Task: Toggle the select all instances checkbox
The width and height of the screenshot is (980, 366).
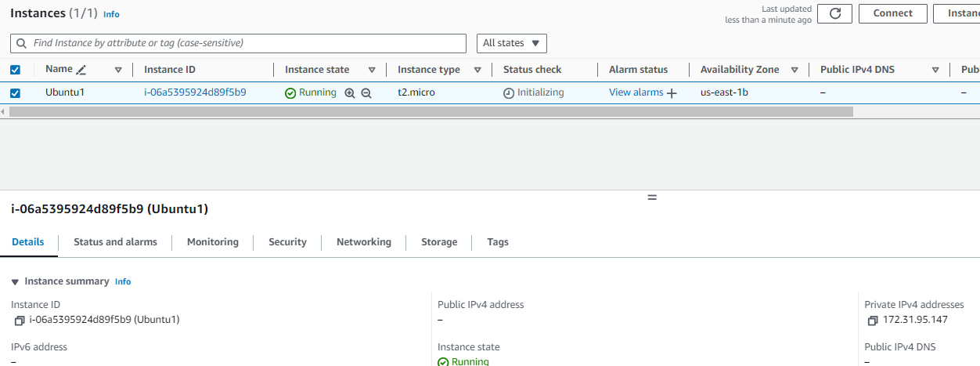Action: pos(15,70)
